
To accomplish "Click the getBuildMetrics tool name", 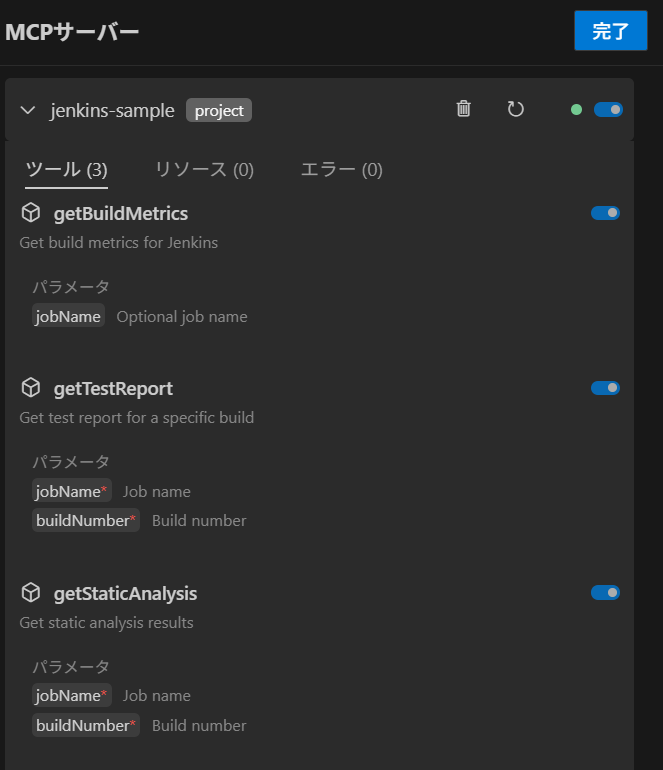I will [120, 213].
